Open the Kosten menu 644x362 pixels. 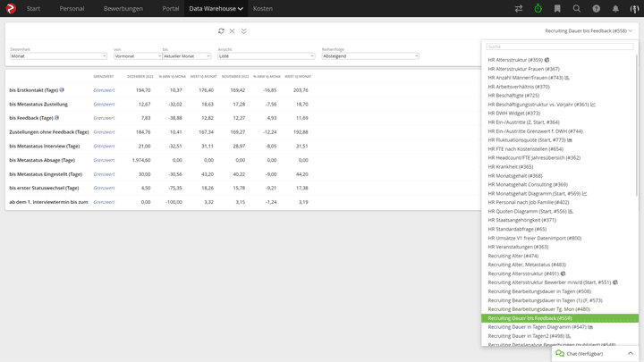(262, 8)
